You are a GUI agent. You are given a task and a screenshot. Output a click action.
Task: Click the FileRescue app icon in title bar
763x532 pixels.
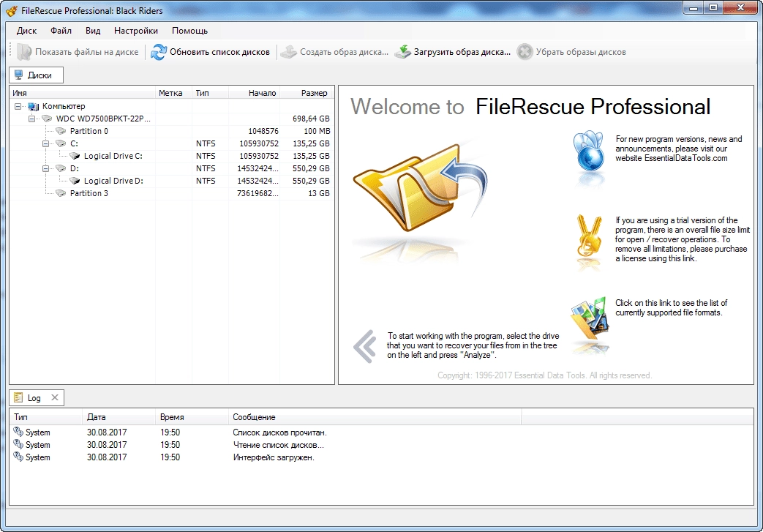(x=11, y=11)
